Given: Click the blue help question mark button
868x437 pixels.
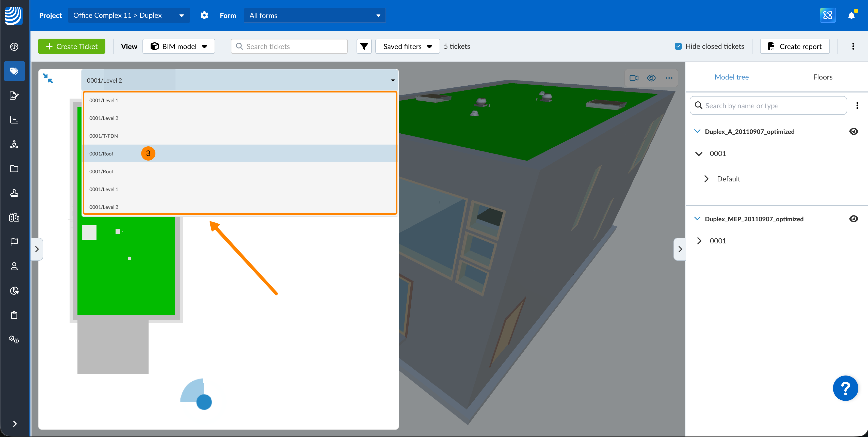Looking at the screenshot, I should (845, 388).
